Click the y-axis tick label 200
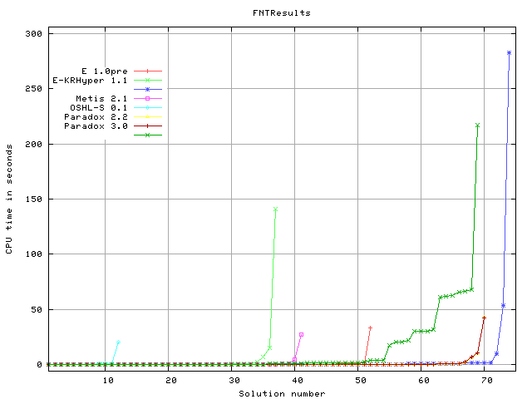The image size is (532, 399). coord(33,144)
